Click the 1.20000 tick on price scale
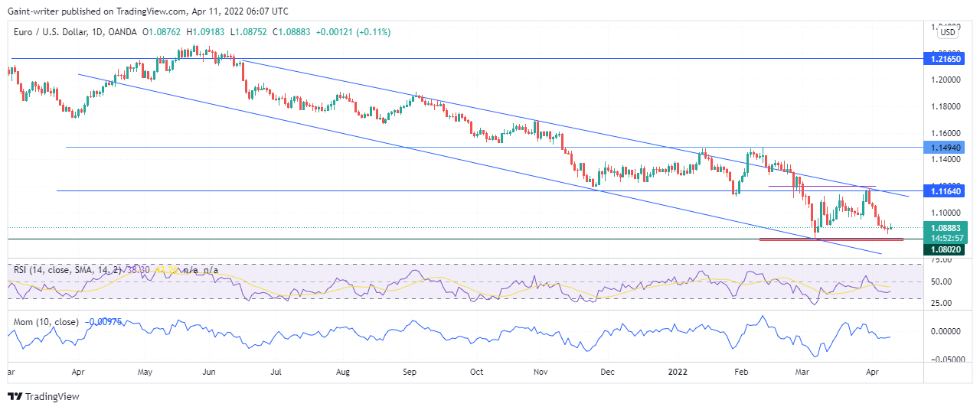This screenshot has width=980, height=410. coord(946,80)
